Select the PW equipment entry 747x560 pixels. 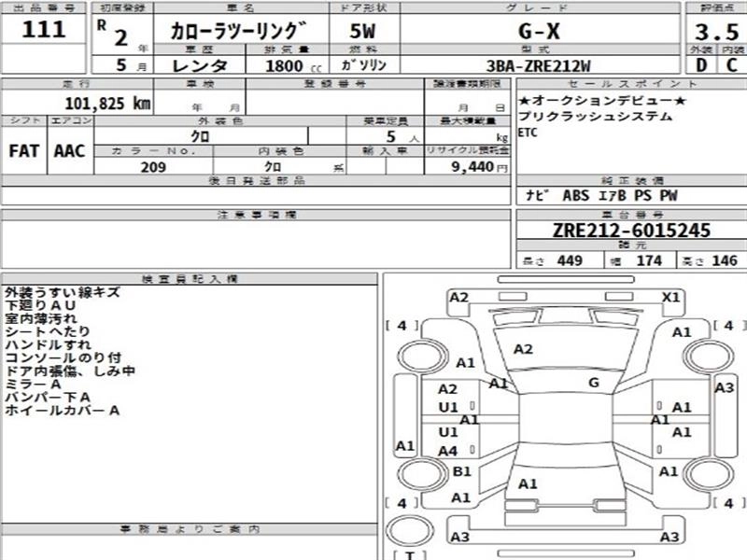pos(669,195)
